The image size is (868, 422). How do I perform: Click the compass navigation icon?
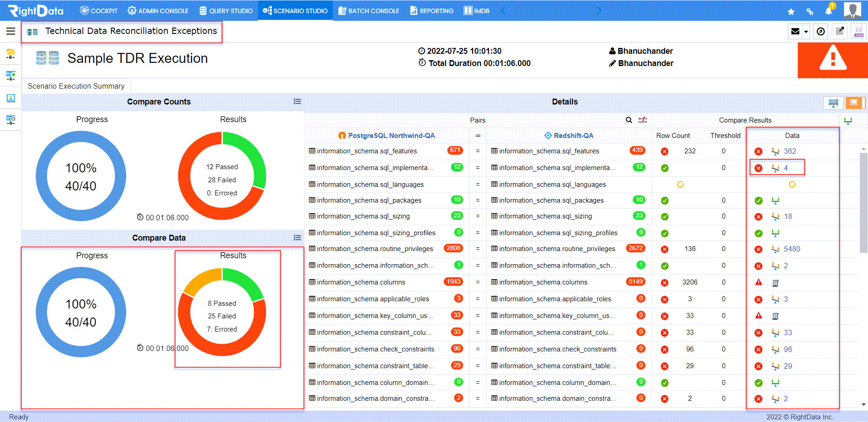tap(821, 31)
